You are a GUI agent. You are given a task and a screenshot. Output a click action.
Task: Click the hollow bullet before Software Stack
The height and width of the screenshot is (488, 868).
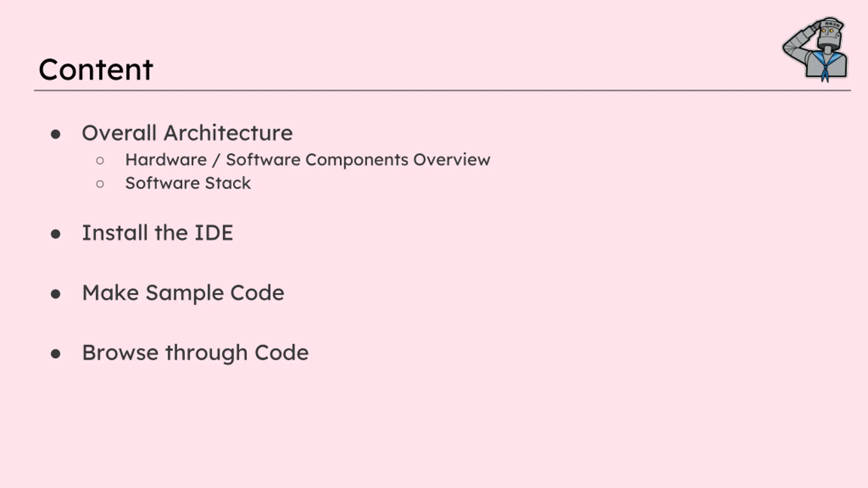coord(100,184)
